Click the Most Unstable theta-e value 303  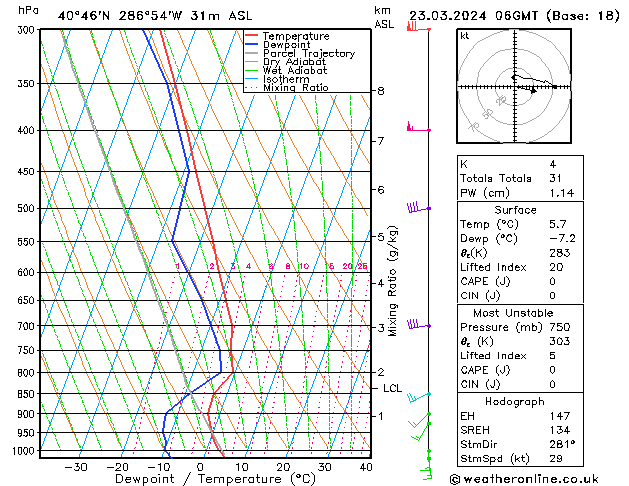tap(560, 341)
